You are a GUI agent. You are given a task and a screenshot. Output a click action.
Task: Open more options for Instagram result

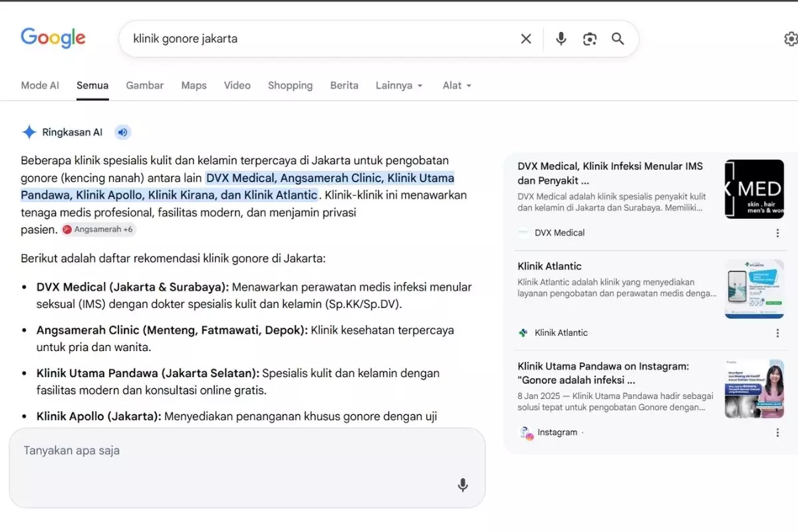click(x=777, y=432)
